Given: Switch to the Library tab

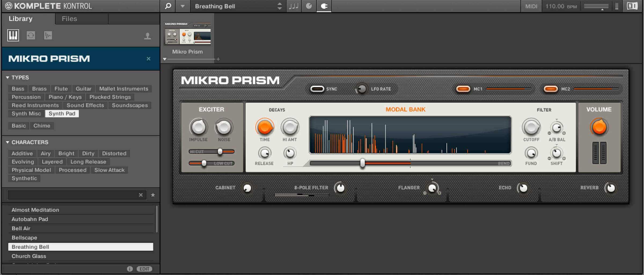Looking at the screenshot, I should (21, 19).
